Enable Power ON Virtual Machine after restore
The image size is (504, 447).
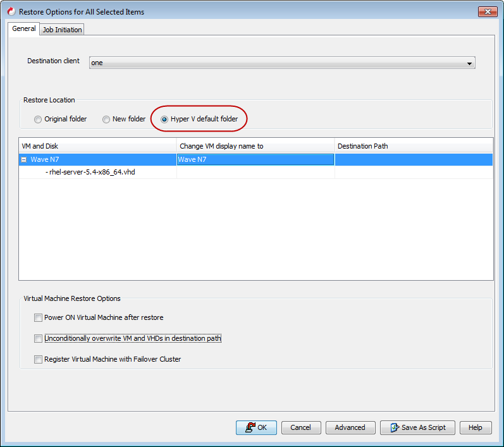(x=39, y=317)
